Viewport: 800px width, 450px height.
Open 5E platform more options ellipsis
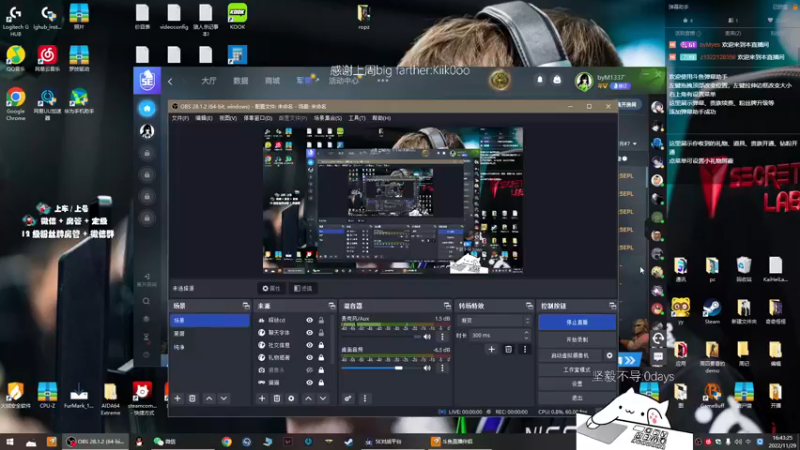click(x=383, y=81)
